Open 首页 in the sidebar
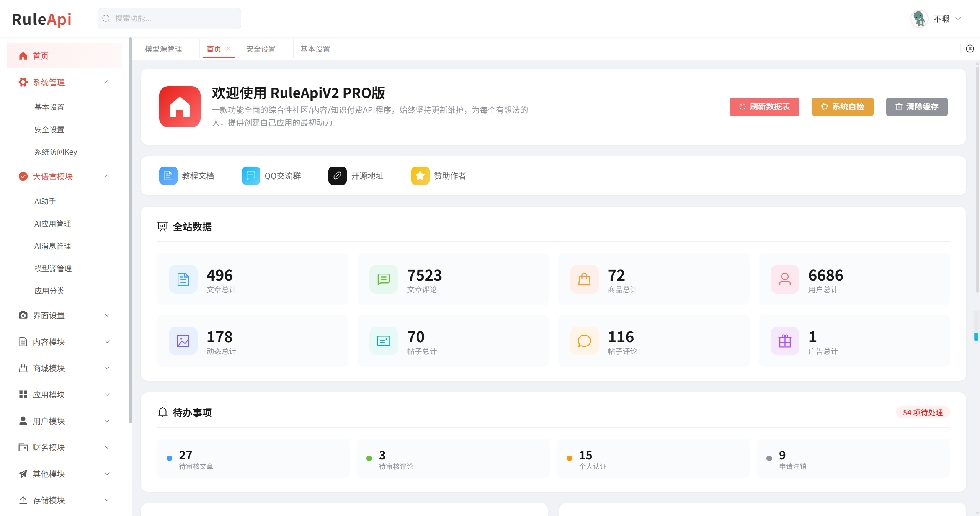The width and height of the screenshot is (980, 516). (64, 56)
